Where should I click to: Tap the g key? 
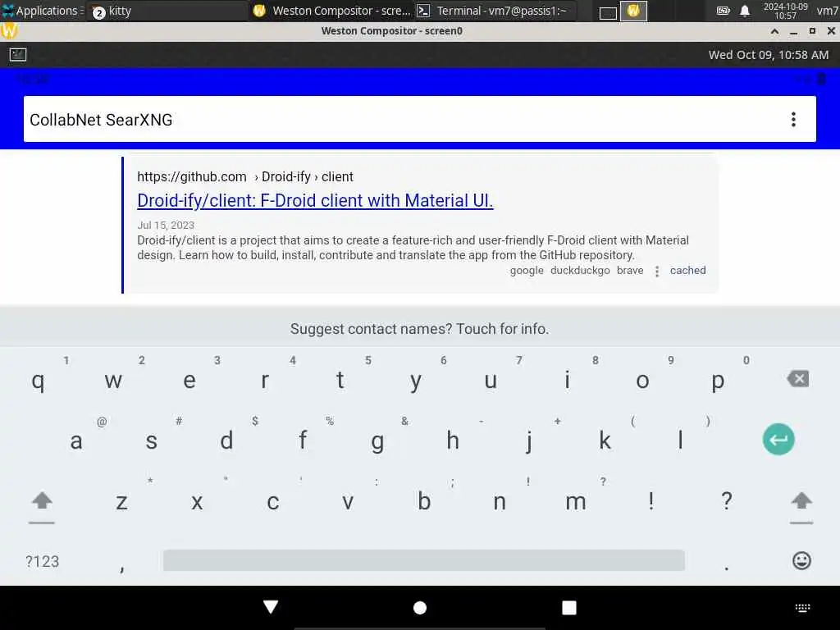coord(377,441)
